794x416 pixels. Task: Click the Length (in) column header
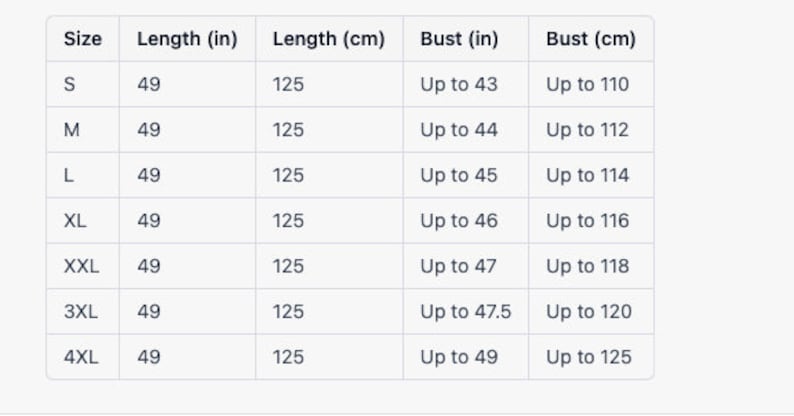click(187, 39)
